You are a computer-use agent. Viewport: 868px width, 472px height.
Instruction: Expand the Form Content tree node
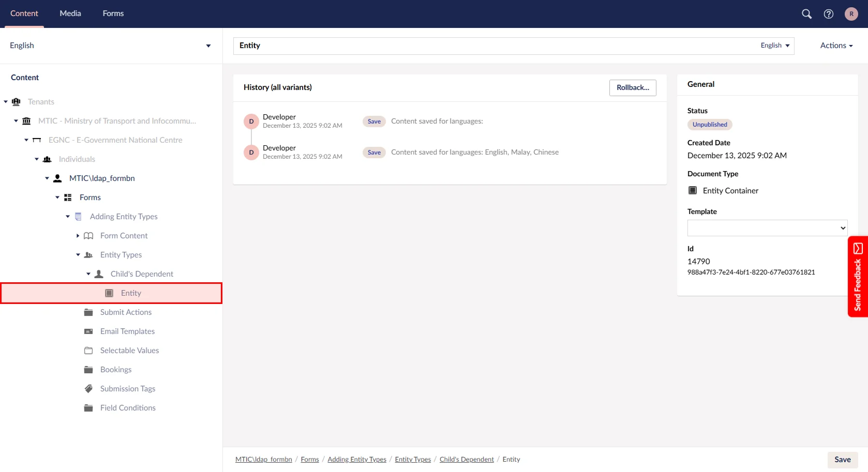tap(78, 236)
